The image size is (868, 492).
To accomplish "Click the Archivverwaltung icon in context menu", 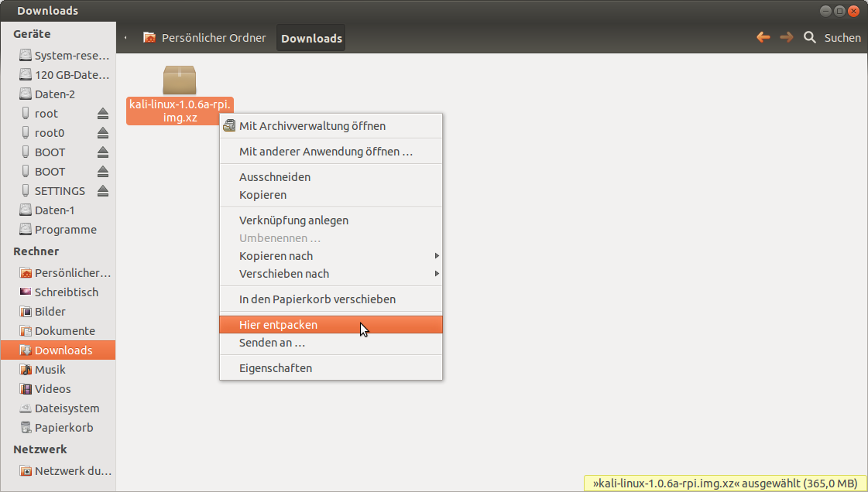I will pos(228,126).
